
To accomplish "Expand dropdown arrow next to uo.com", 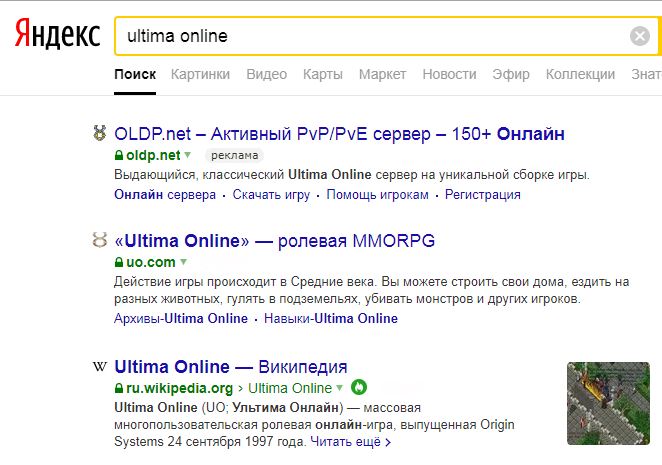I will pyautogui.click(x=182, y=263).
